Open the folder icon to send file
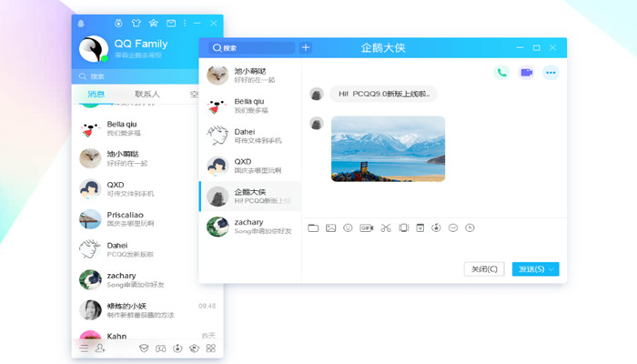Viewport: 637px width, 364px height. coord(313,227)
